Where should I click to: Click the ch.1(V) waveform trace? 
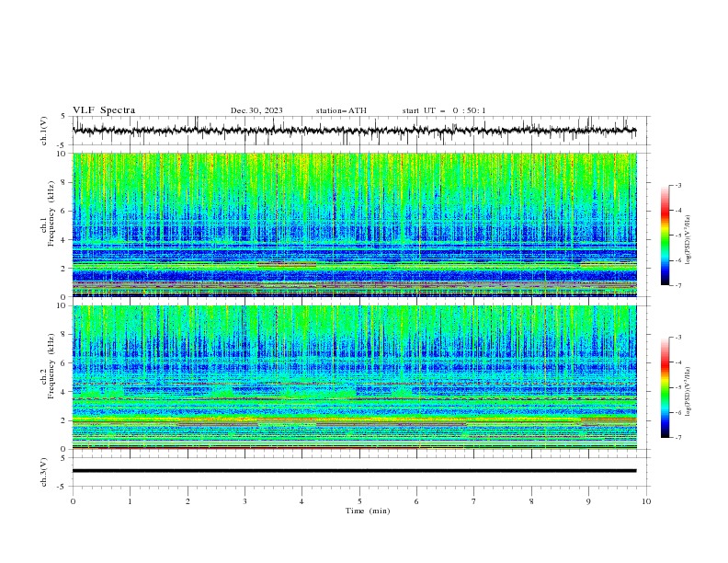[354, 131]
